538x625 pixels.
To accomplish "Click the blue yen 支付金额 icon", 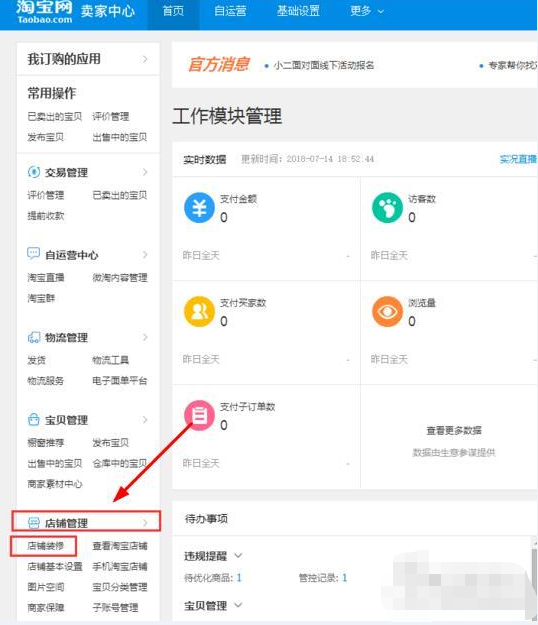I will click(x=199, y=207).
